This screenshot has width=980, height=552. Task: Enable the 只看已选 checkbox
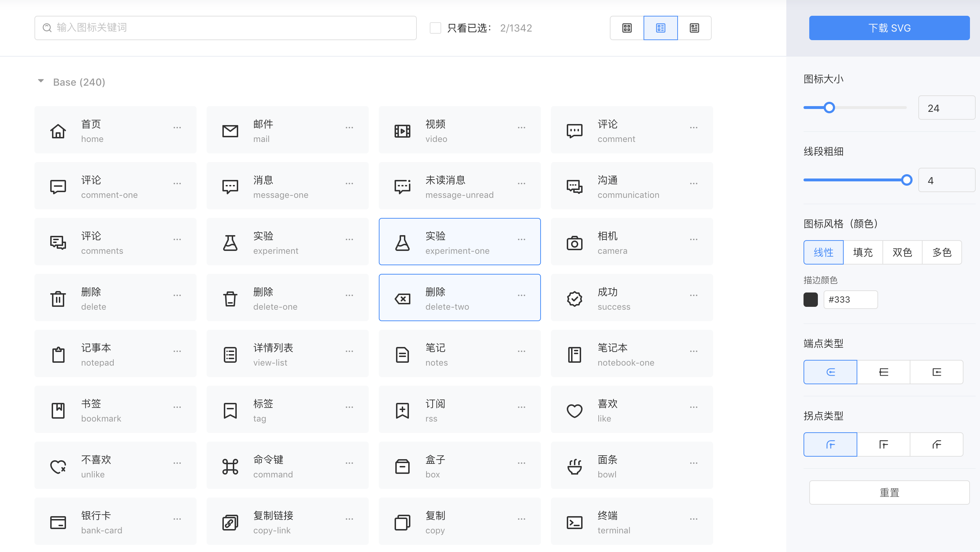click(x=435, y=28)
